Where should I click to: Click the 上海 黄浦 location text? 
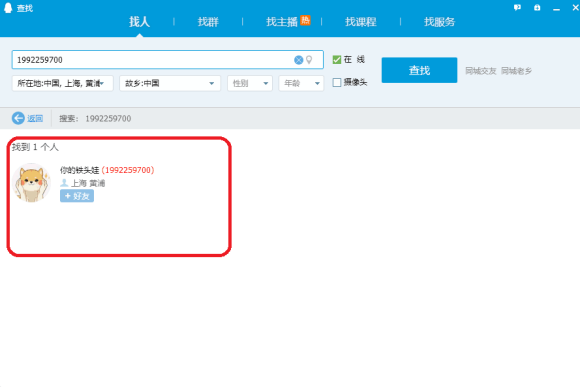pos(88,183)
